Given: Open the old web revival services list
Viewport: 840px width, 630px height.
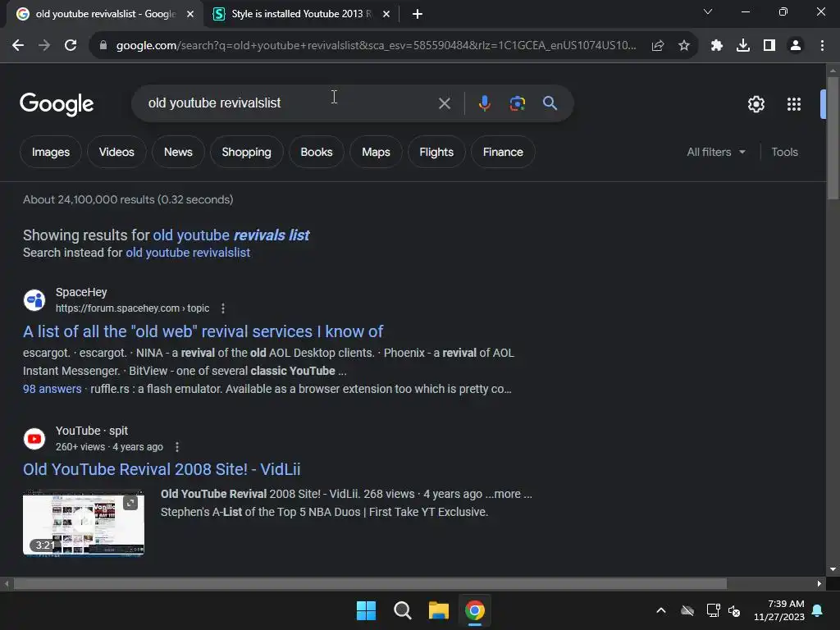Looking at the screenshot, I should 203,331.
